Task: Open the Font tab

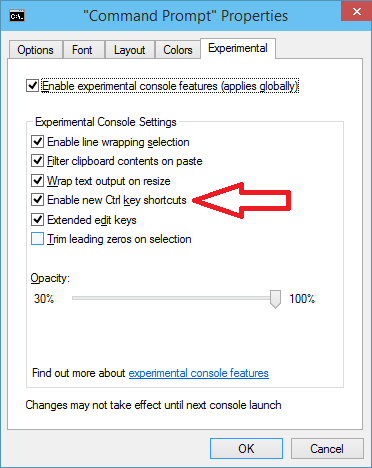Action: (83, 50)
